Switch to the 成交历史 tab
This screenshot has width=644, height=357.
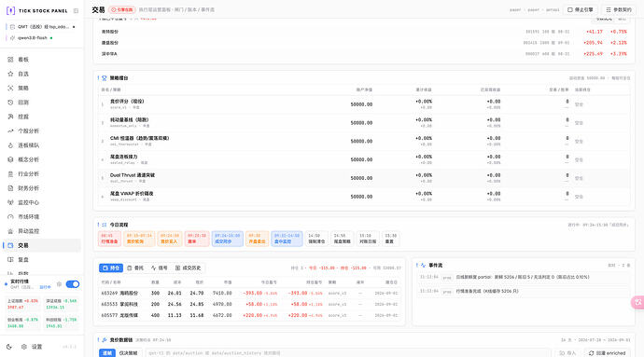pyautogui.click(x=189, y=268)
